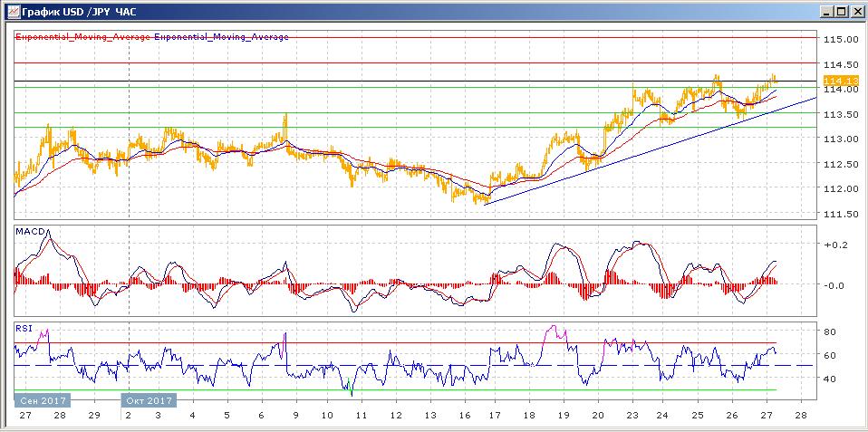
Task: Click date 9 on the time axis
Action: 295,415
